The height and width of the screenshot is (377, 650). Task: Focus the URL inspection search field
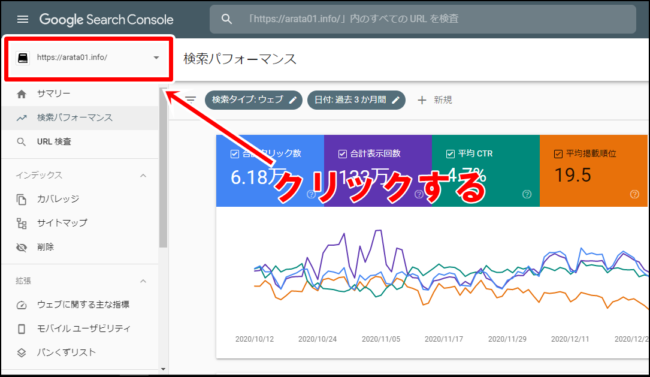(422, 19)
